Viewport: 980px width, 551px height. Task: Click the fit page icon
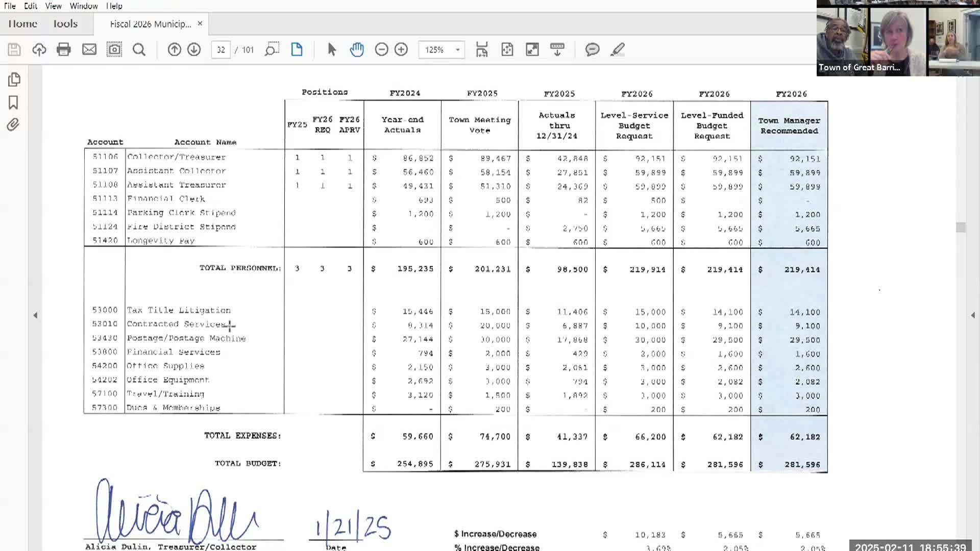tap(507, 49)
